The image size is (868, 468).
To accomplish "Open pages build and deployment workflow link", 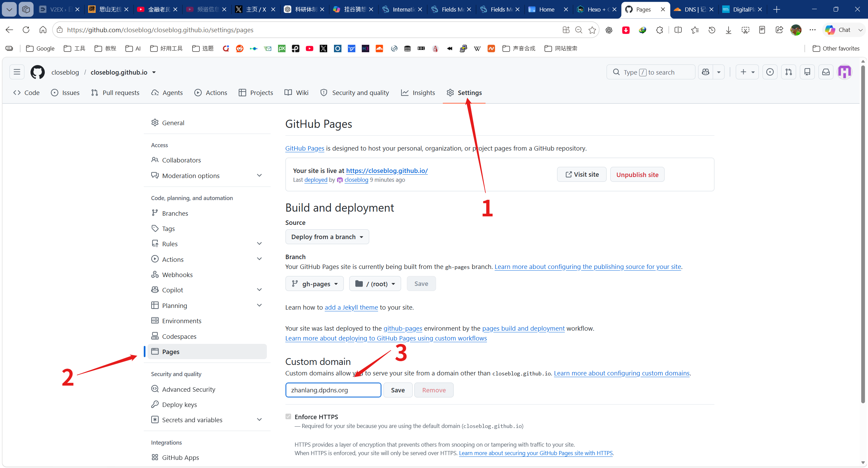I will 523,328.
